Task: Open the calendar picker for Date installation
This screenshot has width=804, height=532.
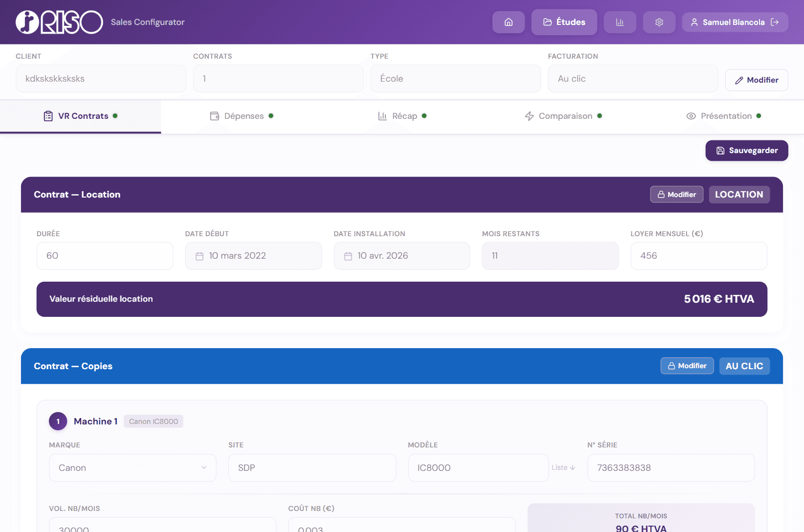Action: [348, 255]
